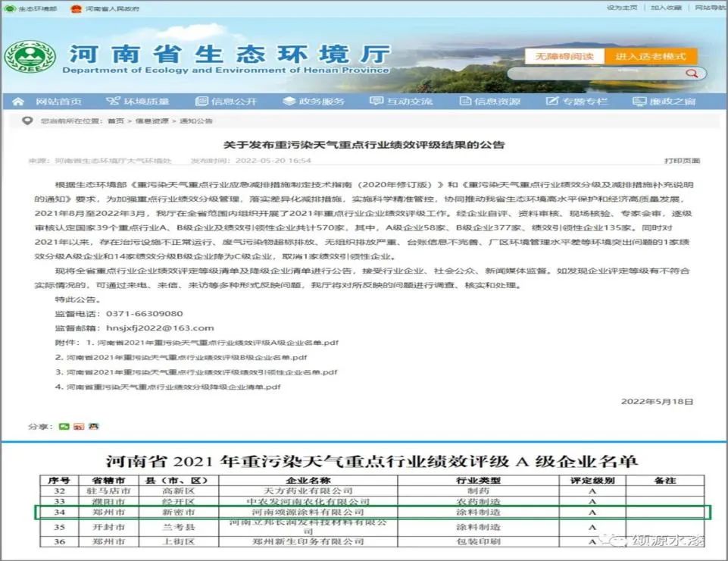The width and height of the screenshot is (728, 561).
Task: Click the table cell 河南颂源涂料有限公司
Action: pyautogui.click(x=308, y=512)
